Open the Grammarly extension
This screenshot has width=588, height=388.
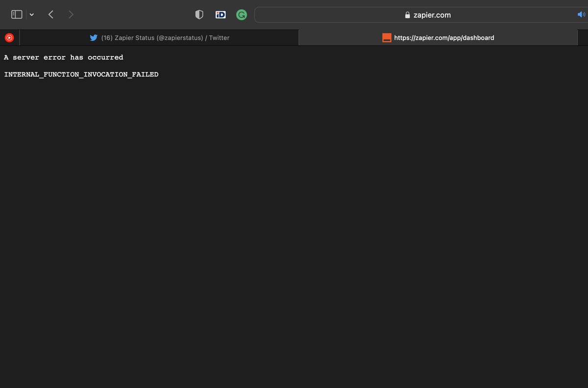[242, 15]
